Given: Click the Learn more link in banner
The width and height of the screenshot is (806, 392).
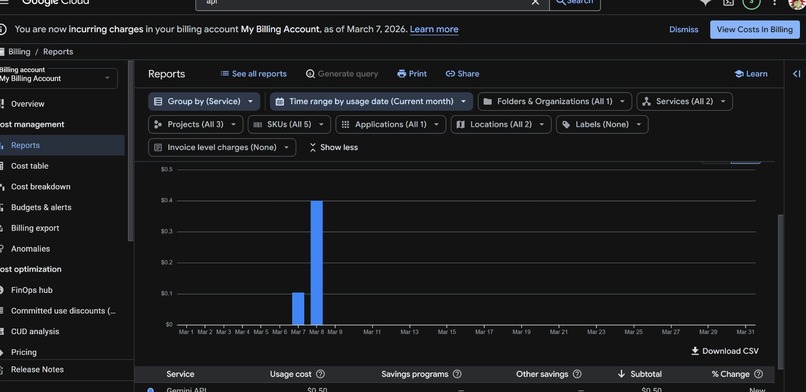Looking at the screenshot, I should tap(434, 29).
